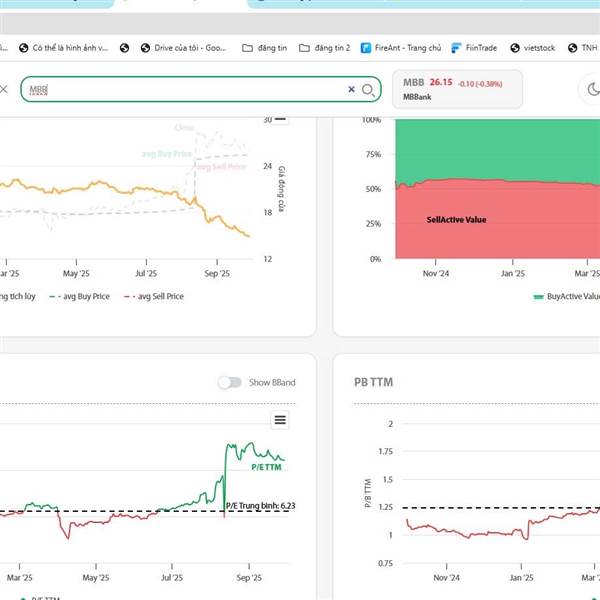Open the đăng tin 2 bookmark folder
Image resolution: width=600 pixels, height=600 pixels.
pyautogui.click(x=325, y=47)
